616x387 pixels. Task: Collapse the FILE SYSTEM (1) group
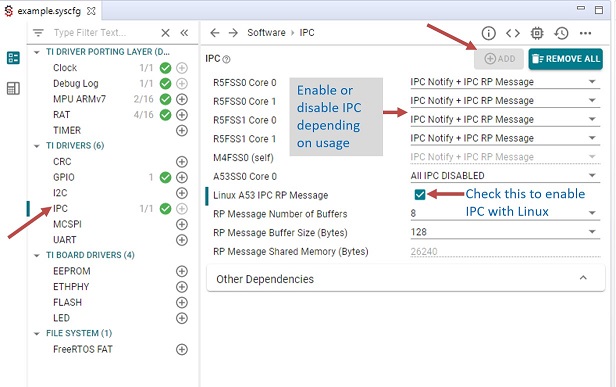pos(37,334)
